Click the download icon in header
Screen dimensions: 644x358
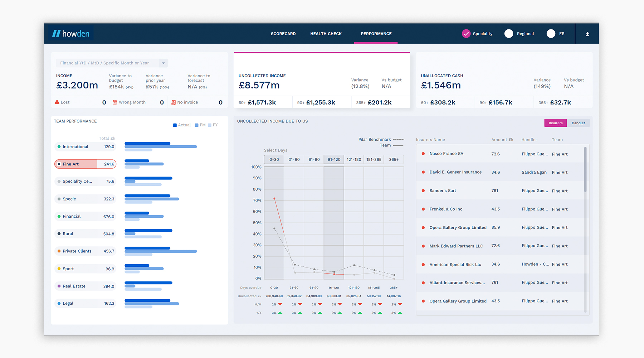[587, 34]
